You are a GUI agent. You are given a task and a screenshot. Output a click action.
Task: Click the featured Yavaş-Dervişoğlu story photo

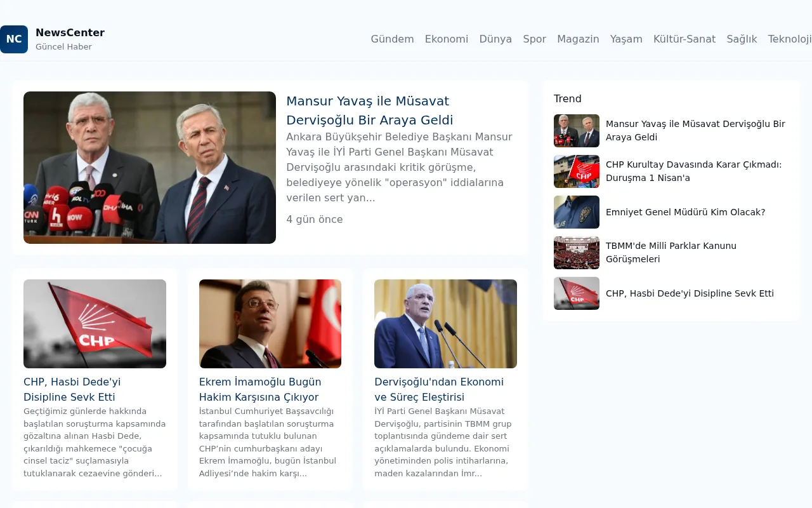[x=150, y=167]
